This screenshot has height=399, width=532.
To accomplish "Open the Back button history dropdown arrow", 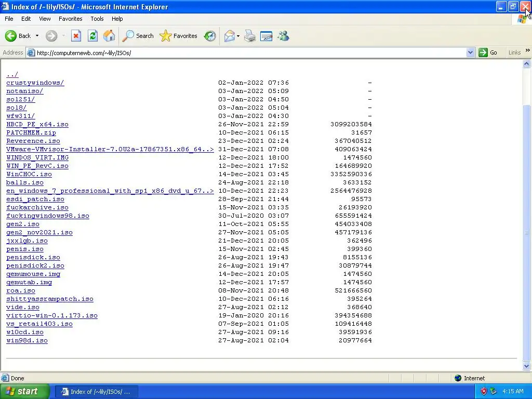I will [x=37, y=36].
